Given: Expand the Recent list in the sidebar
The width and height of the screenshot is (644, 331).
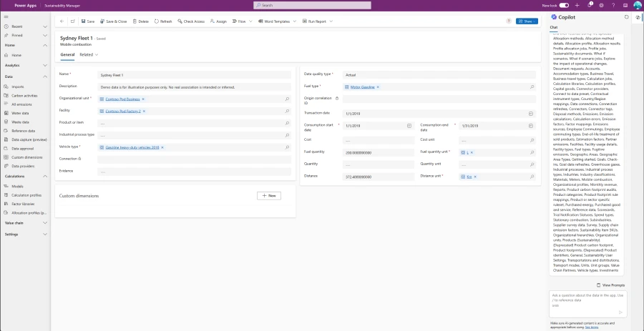Looking at the screenshot, I should (45, 26).
